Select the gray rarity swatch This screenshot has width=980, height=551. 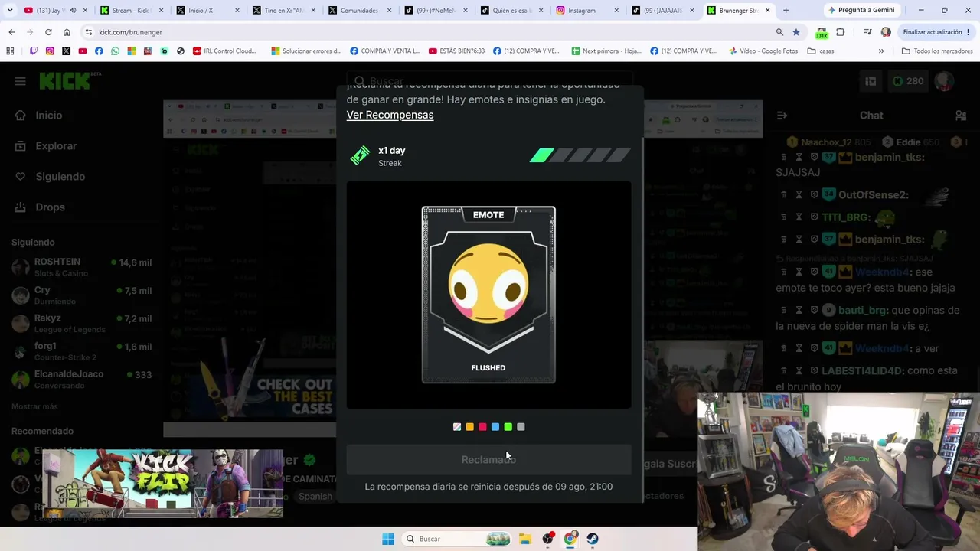coord(521,427)
